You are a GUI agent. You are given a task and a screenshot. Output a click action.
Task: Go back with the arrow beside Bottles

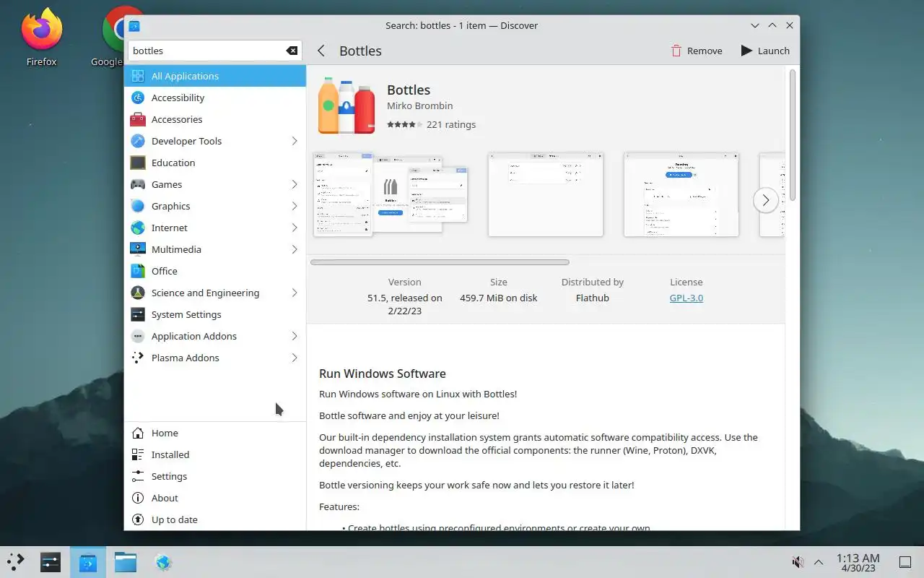321,51
